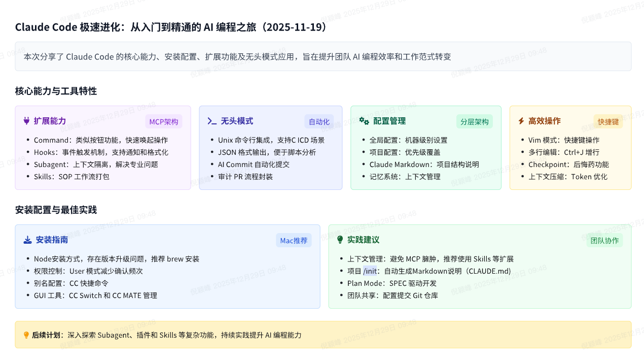Click the 分层架构 badge
The image size is (644, 361).
click(x=474, y=122)
